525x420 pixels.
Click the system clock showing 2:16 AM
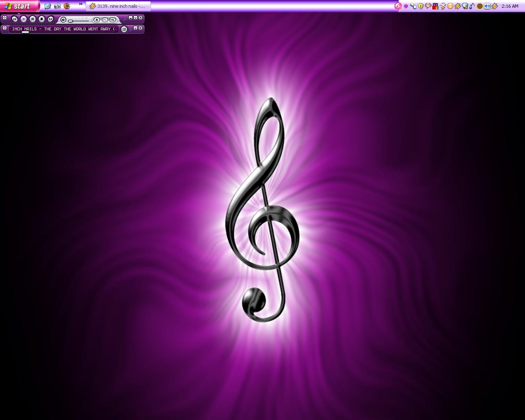pyautogui.click(x=510, y=6)
